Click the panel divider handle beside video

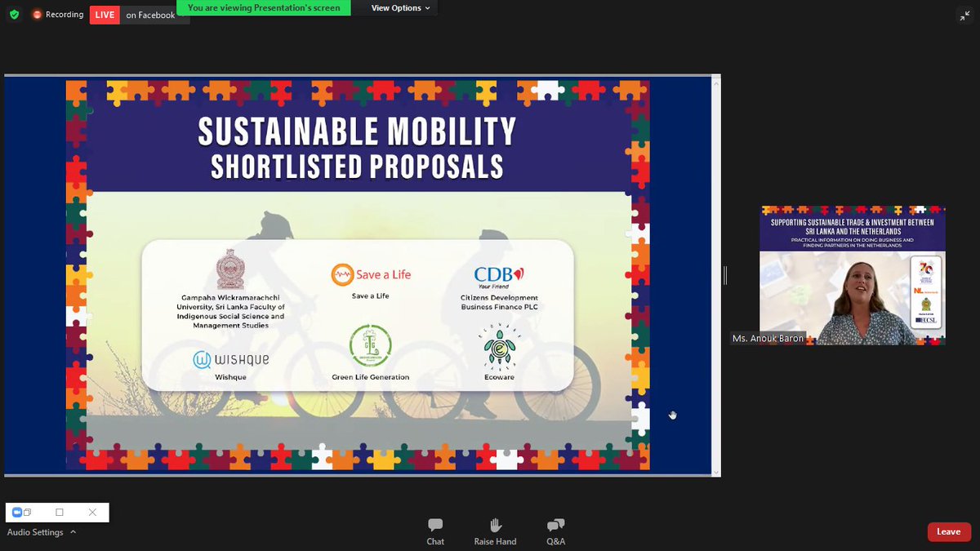coord(725,275)
